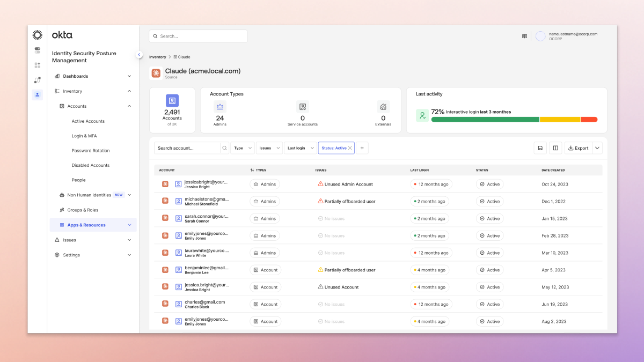Click the red warning icon for Unused Admin Account
Viewport: 644px width, 362px height.
pyautogui.click(x=320, y=184)
